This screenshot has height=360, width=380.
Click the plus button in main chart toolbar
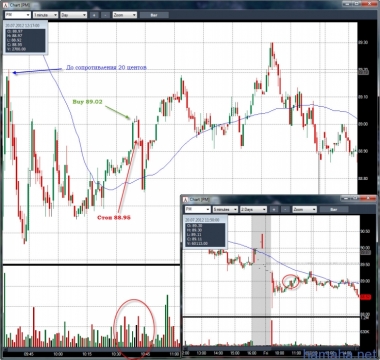(x=95, y=15)
